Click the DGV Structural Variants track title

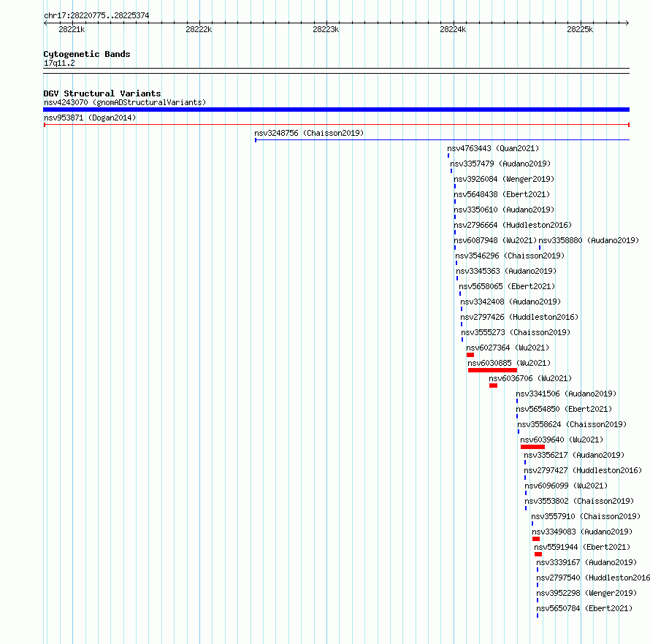tap(102, 93)
